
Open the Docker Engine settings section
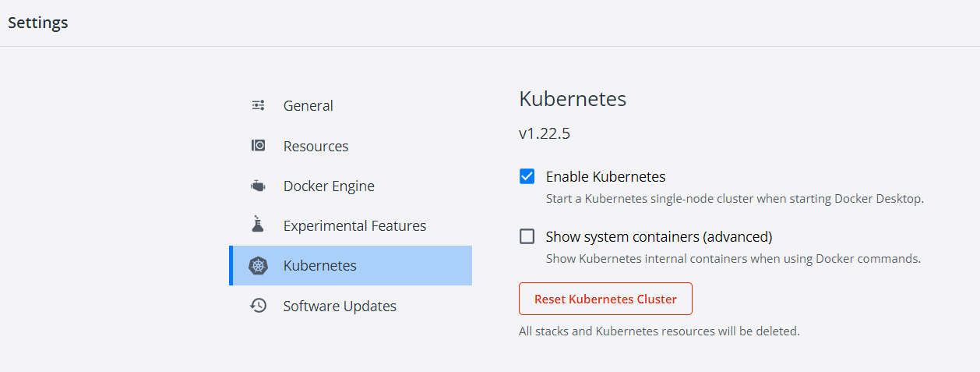click(351, 186)
